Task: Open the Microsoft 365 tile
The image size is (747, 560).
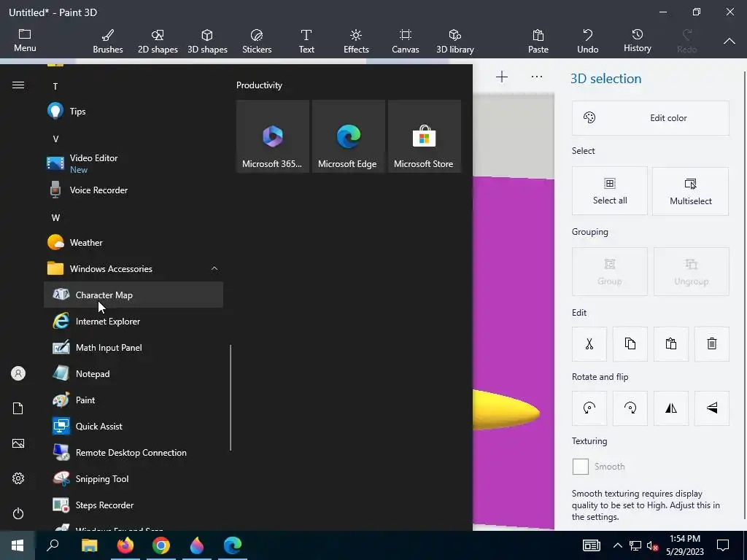Action: [x=273, y=136]
